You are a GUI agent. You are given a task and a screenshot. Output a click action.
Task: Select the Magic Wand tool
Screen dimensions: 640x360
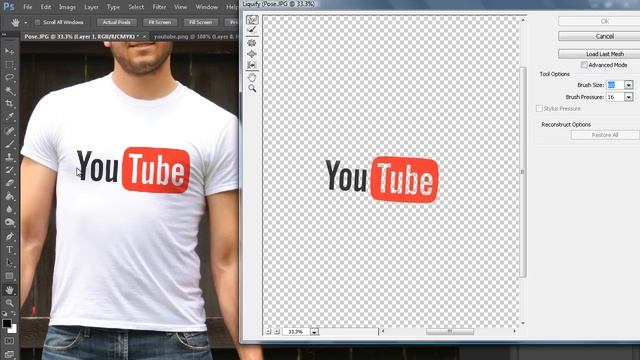(9, 91)
